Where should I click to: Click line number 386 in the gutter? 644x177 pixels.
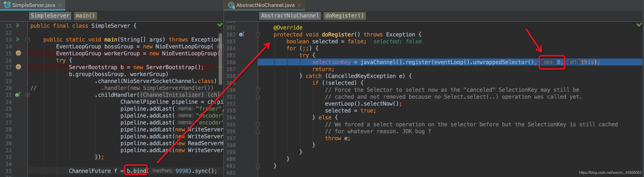click(x=231, y=62)
